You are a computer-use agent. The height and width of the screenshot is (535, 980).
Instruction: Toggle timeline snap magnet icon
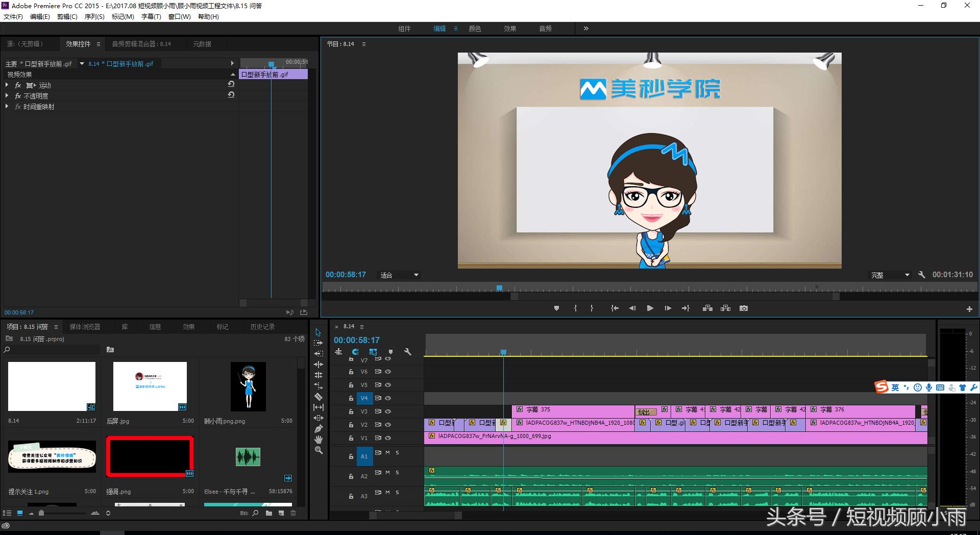[355, 352]
